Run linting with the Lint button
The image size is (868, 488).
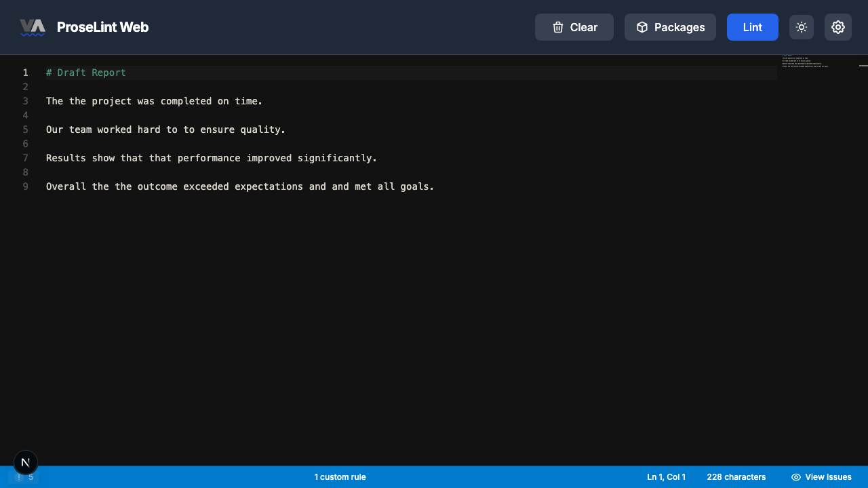pos(752,27)
